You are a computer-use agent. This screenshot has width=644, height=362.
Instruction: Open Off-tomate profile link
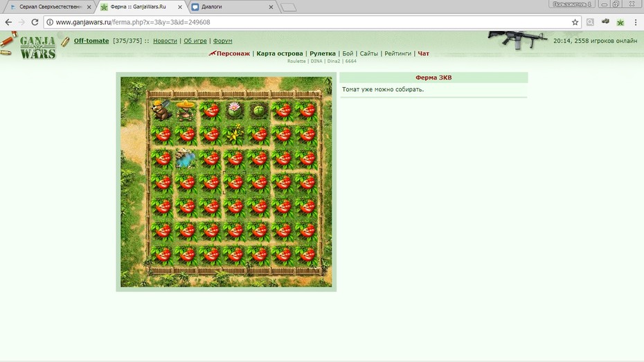point(91,41)
